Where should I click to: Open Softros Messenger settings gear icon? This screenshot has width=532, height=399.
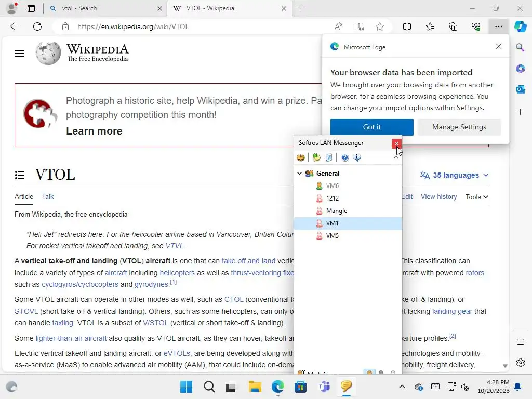pyautogui.click(x=301, y=157)
